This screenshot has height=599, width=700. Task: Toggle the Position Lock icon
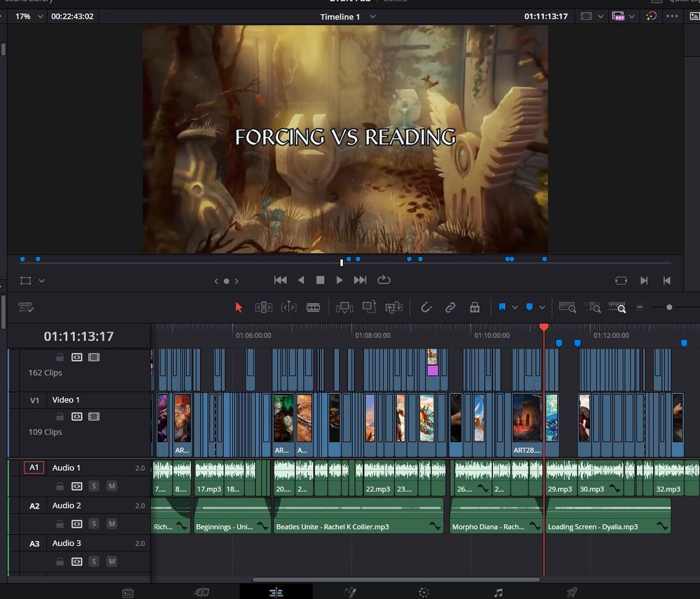475,307
